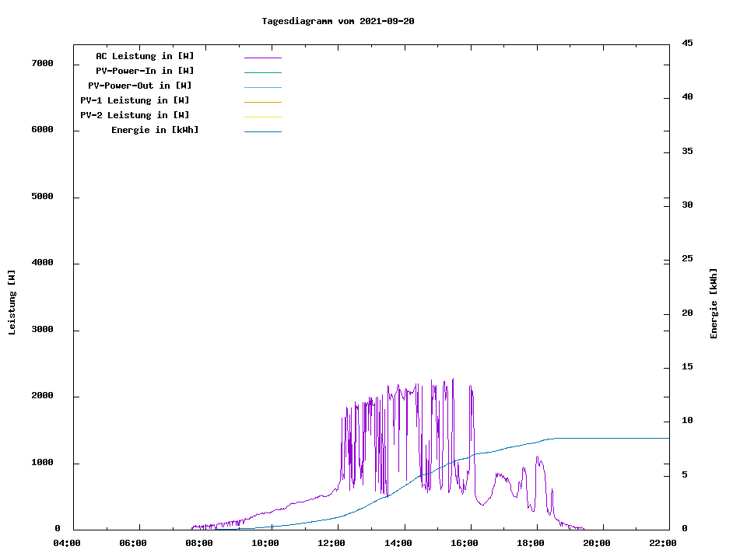Click the 08:00 time axis label
747x560 pixels.
(x=199, y=543)
